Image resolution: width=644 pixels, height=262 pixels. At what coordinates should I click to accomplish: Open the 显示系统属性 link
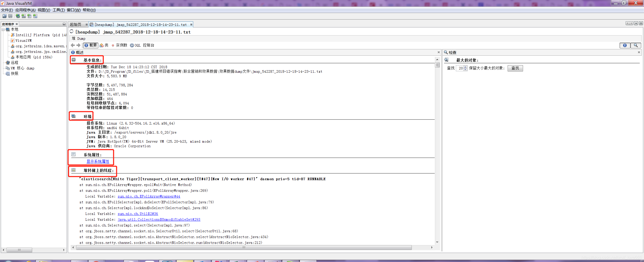tap(98, 162)
